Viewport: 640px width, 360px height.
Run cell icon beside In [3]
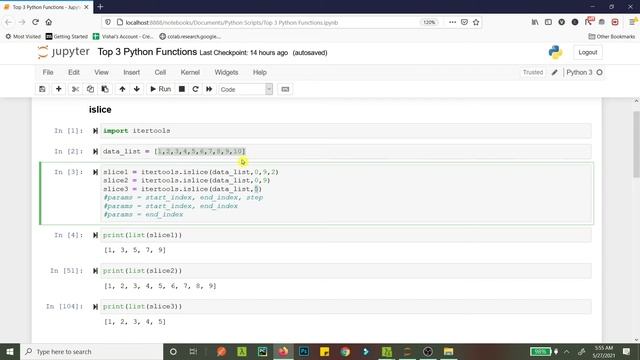tap(95, 172)
